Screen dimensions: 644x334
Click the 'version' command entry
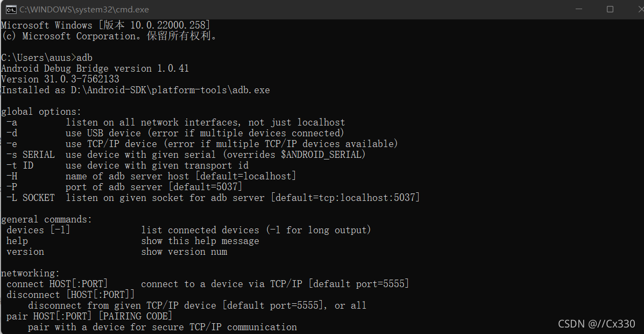pyautogui.click(x=25, y=251)
